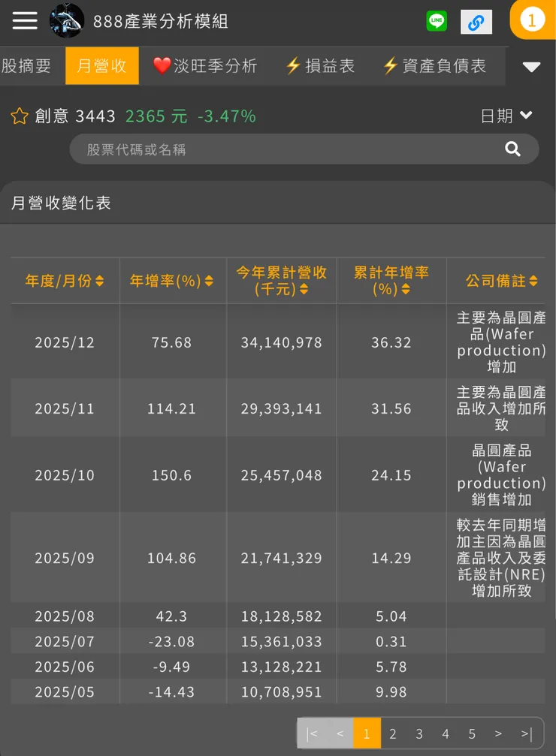Click cumulative revenue 18,128,582
The height and width of the screenshot is (756, 556).
point(281,616)
